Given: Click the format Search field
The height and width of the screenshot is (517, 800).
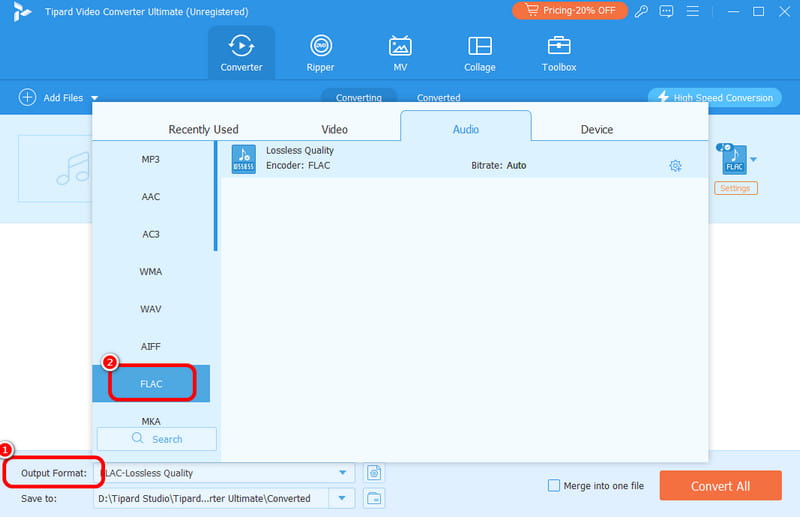Looking at the screenshot, I should pos(157,439).
